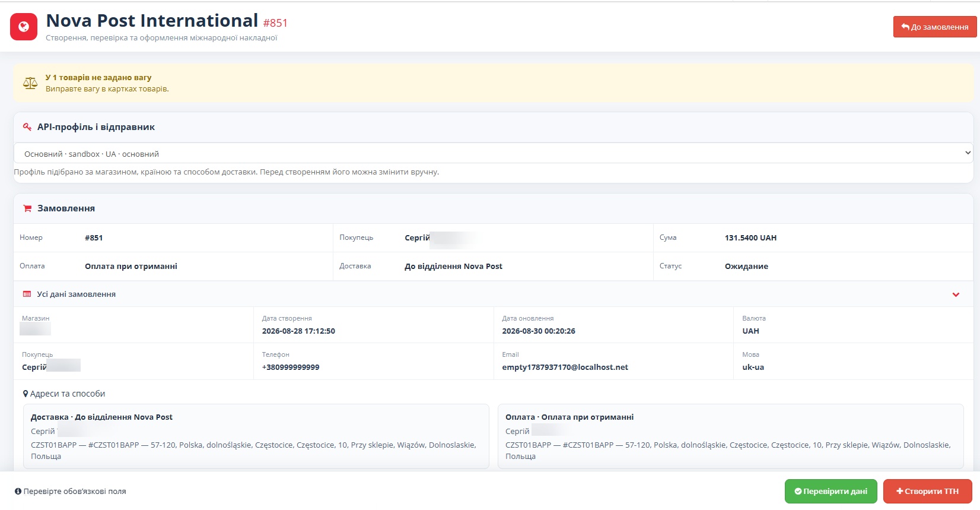Click the red Nova Post logo icon
Screen dimensions: 980x510
[24, 27]
